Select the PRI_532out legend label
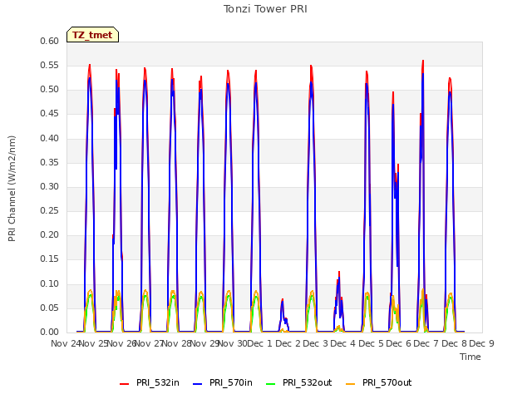The height and width of the screenshot is (399, 532). click(x=308, y=382)
